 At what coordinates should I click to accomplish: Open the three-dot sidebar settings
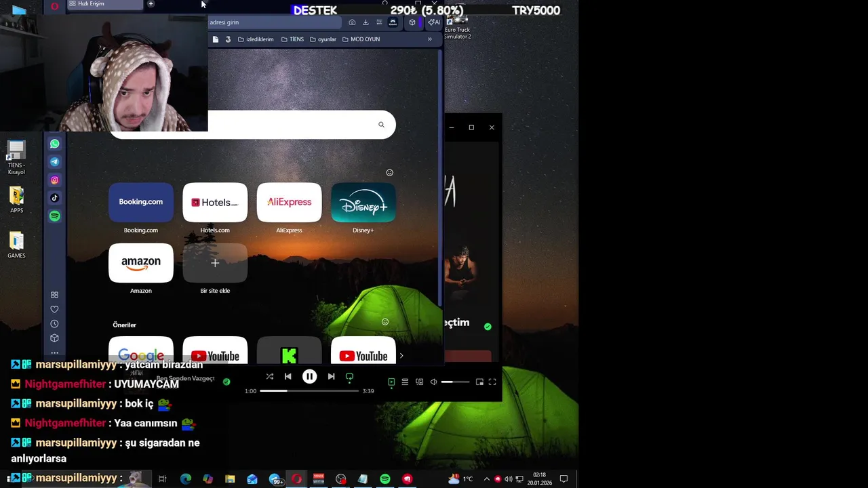pyautogui.click(x=54, y=352)
